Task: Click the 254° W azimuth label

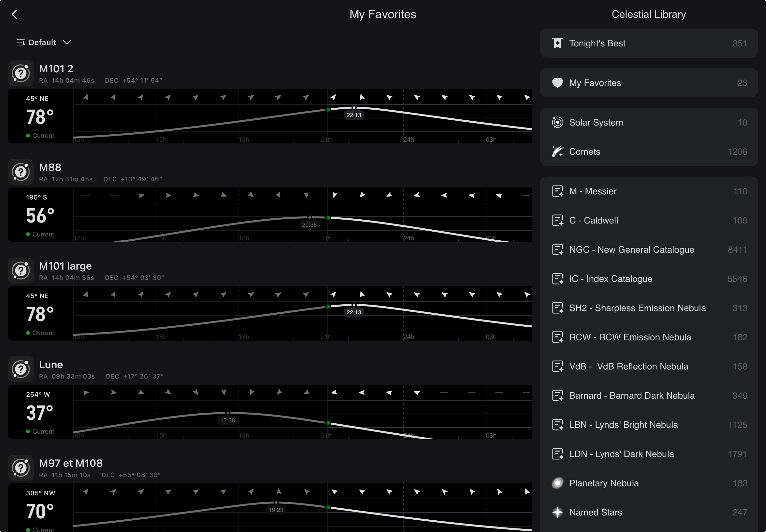Action: pyautogui.click(x=38, y=395)
